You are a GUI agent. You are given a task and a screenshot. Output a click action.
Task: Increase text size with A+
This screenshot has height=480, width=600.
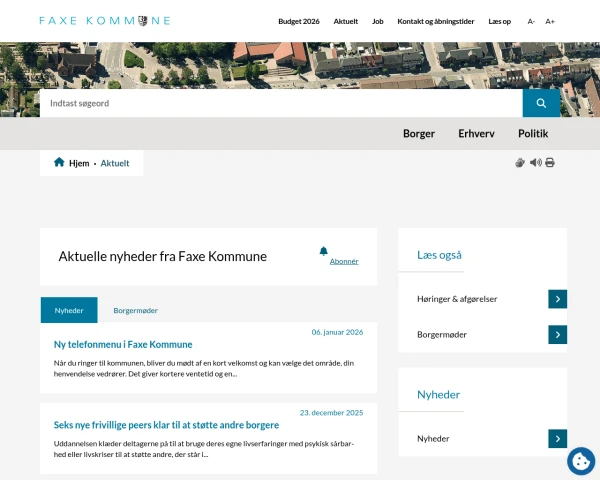pyautogui.click(x=550, y=21)
